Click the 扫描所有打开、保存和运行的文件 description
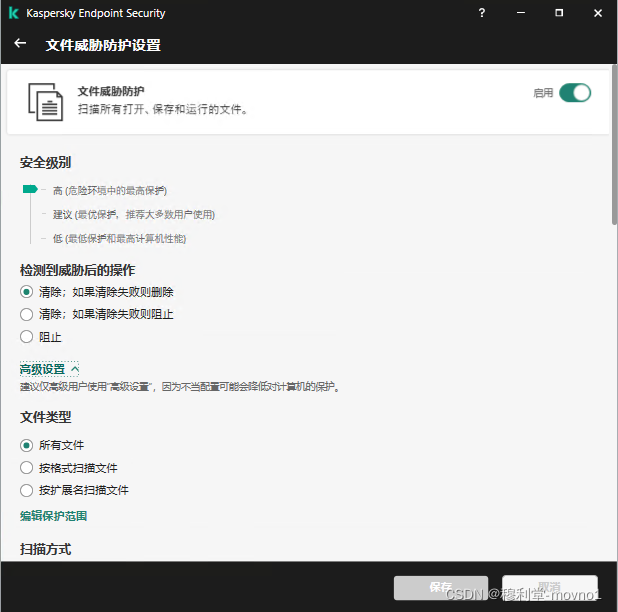Viewport: 618px width, 612px height. coord(163,109)
